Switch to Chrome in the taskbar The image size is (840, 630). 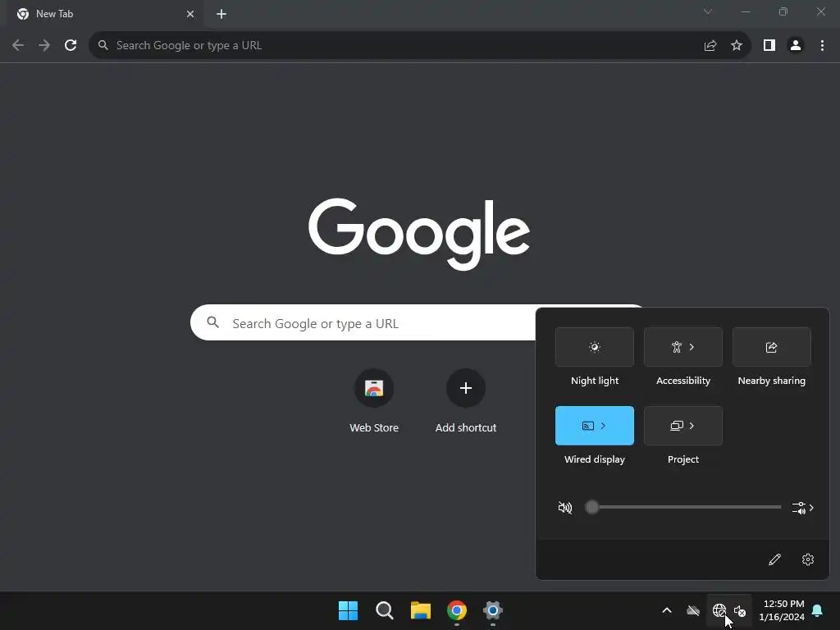(456, 610)
